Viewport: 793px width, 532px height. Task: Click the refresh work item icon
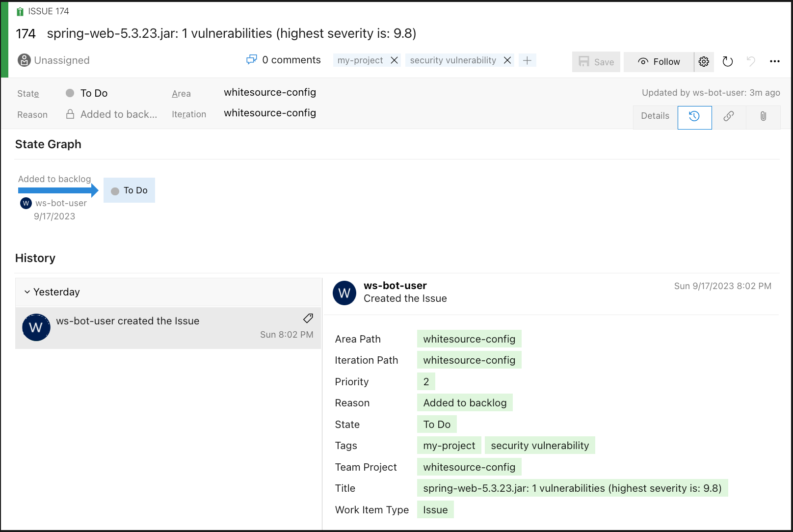[x=728, y=62]
